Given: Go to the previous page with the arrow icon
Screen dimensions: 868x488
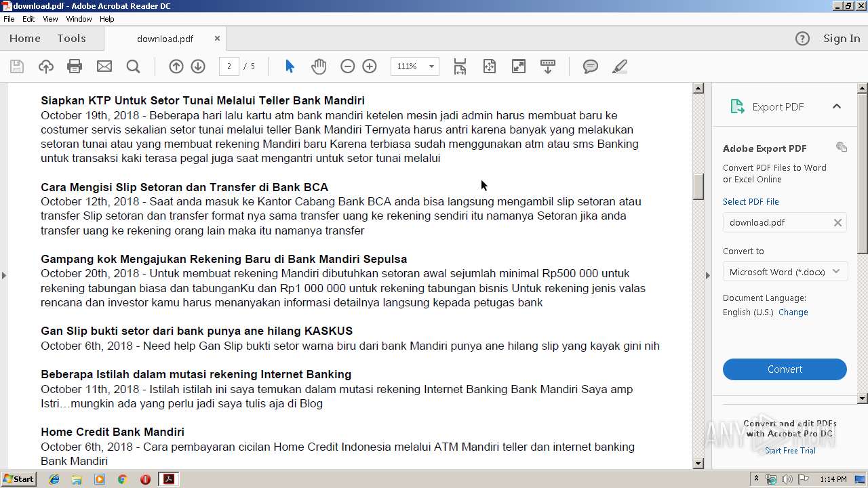Looking at the screenshot, I should tap(176, 66).
